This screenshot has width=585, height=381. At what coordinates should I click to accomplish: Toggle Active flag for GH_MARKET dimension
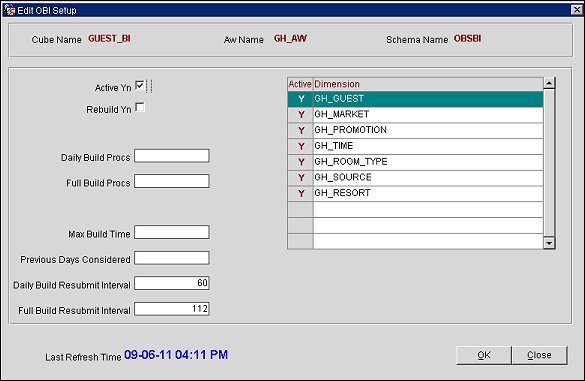point(301,115)
